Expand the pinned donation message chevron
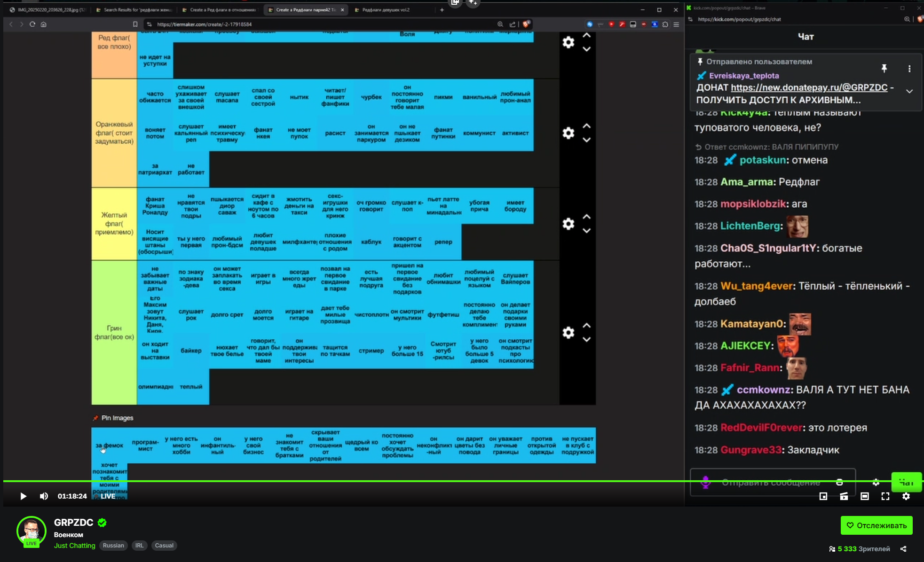 coord(909,92)
